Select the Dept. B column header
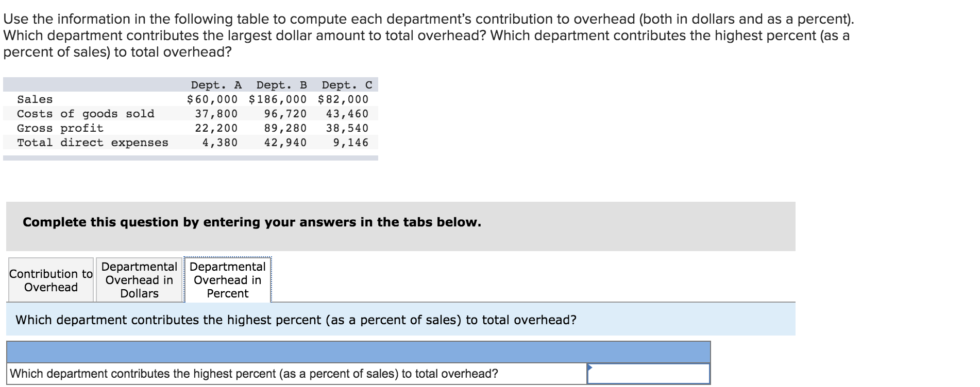This screenshot has height=387, width=980. [x=281, y=84]
